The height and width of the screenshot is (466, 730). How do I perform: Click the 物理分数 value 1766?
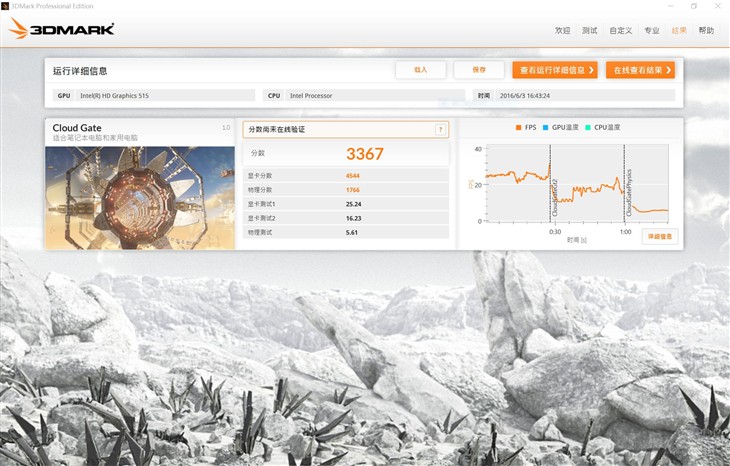(352, 190)
